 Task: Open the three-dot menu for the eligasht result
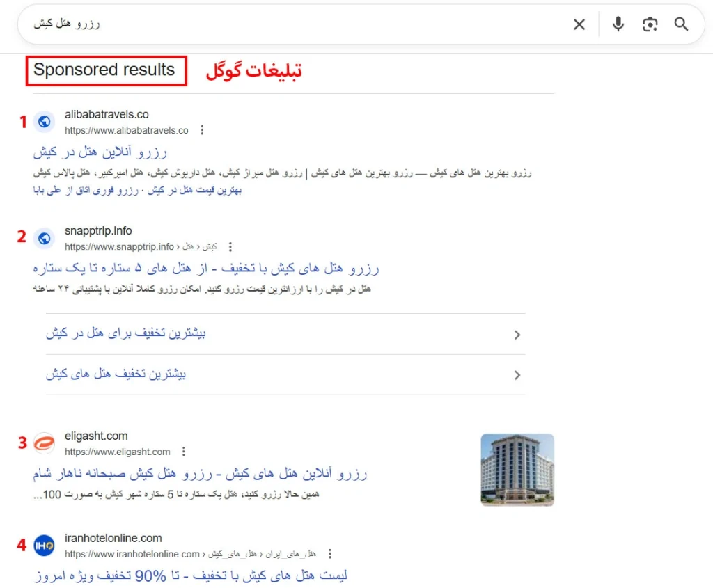click(183, 451)
